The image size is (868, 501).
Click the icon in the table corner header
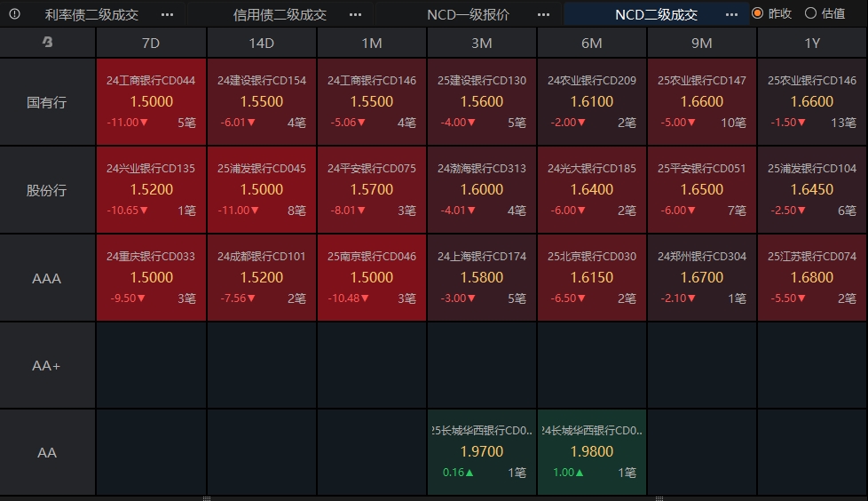(x=48, y=42)
